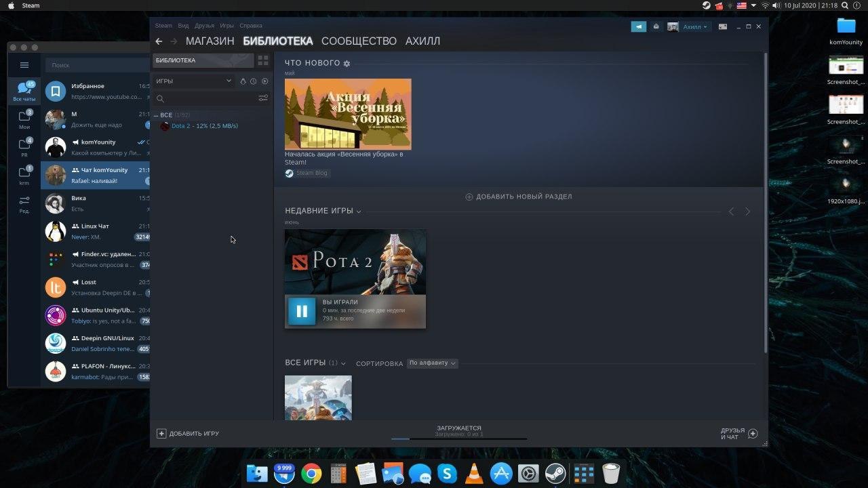868x488 pixels.
Task: Toggle the ready-to-play filter icon
Action: pyautogui.click(x=264, y=81)
